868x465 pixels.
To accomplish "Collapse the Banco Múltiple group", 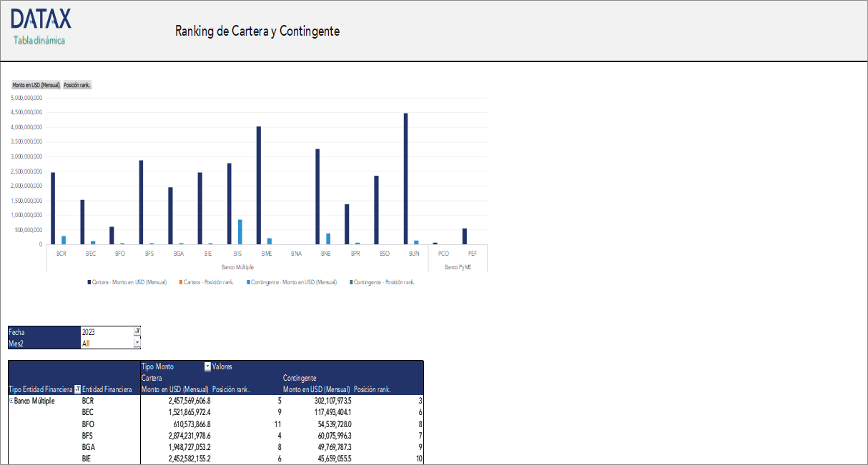I will [10, 401].
